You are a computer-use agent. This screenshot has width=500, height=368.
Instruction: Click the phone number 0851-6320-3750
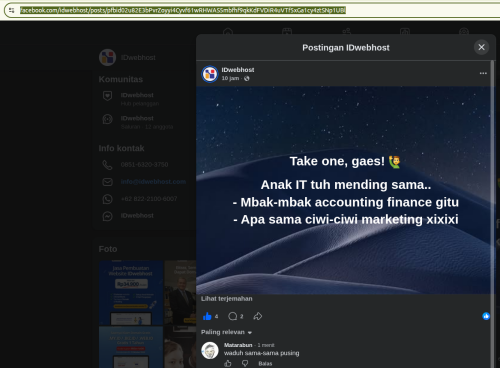pyautogui.click(x=144, y=165)
